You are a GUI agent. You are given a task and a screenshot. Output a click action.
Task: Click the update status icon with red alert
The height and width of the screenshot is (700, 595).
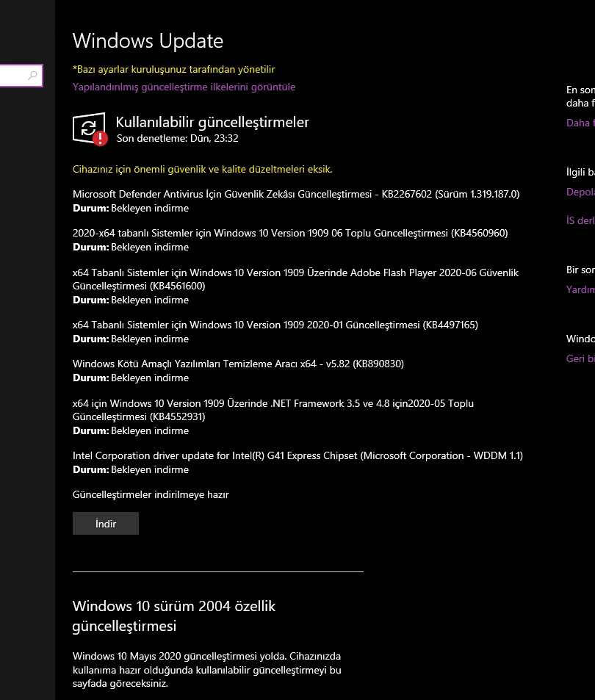click(x=90, y=129)
